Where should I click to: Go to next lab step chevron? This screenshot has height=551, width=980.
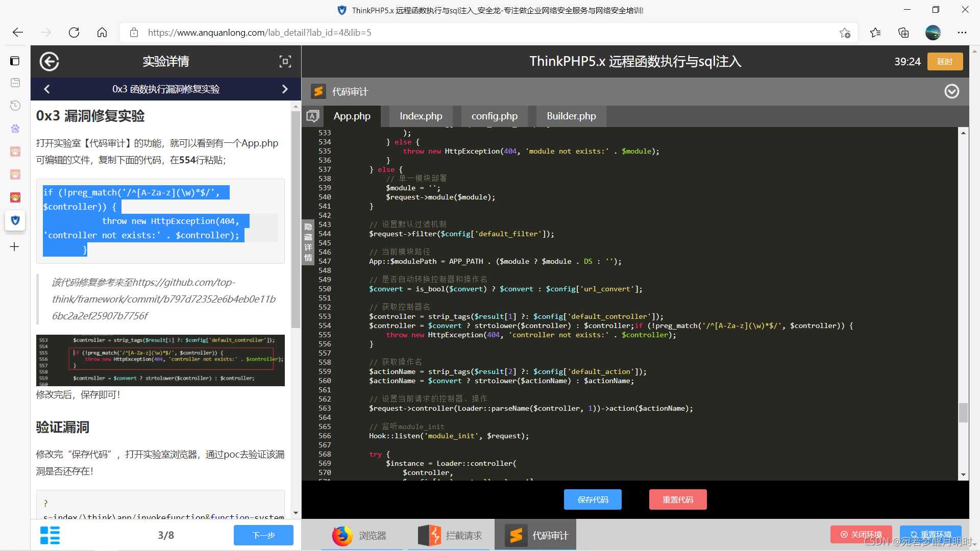click(285, 89)
